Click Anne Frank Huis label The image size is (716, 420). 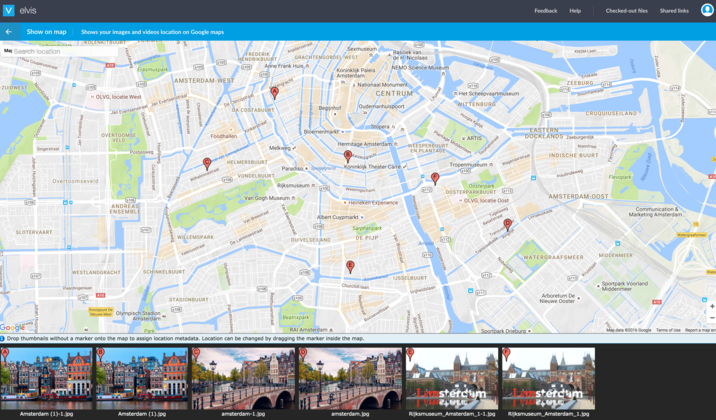coord(284,66)
